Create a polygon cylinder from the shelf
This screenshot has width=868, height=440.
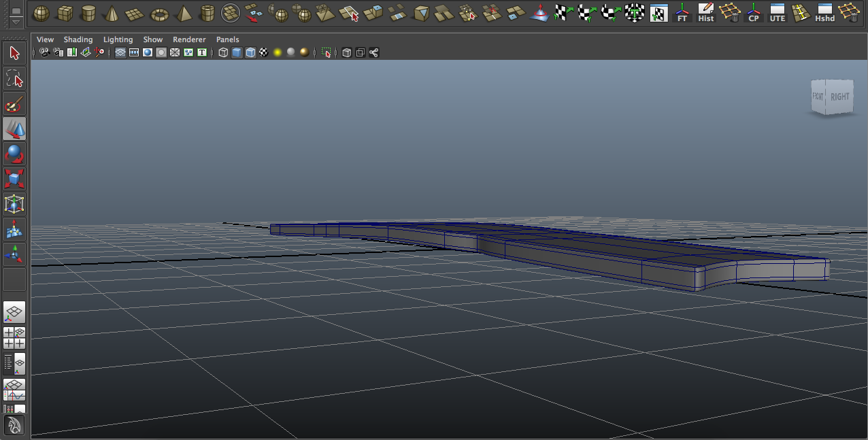pos(89,12)
